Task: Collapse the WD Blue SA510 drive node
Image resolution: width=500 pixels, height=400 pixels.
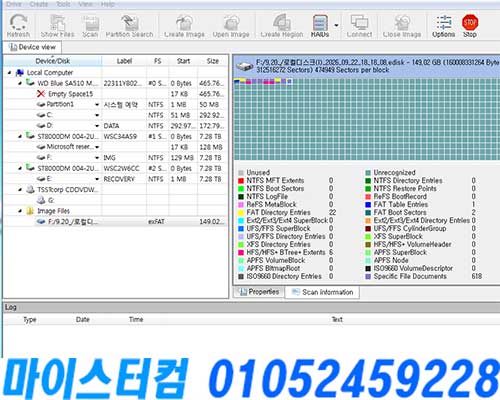Action: pyautogui.click(x=20, y=83)
